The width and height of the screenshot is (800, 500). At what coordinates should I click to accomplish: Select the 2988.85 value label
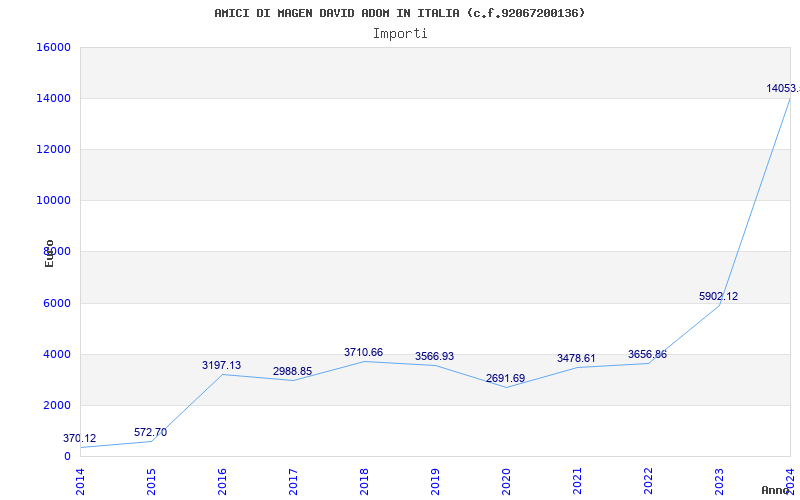click(292, 371)
